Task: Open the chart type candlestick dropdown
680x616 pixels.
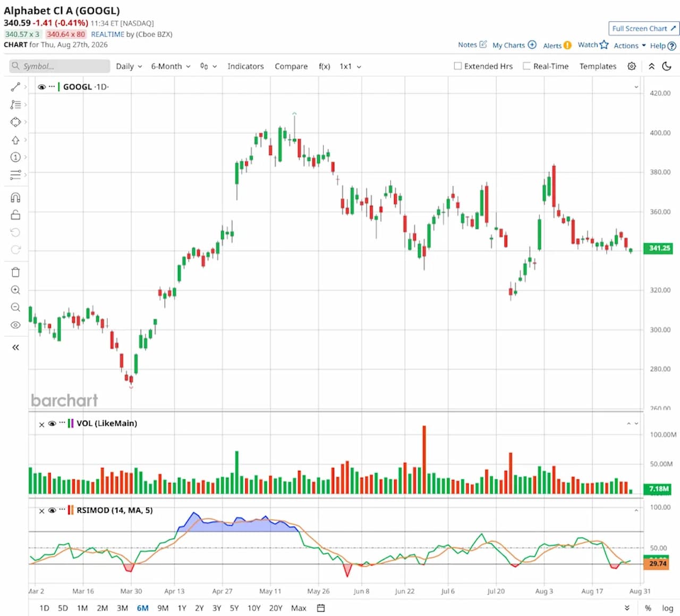Action: [208, 66]
